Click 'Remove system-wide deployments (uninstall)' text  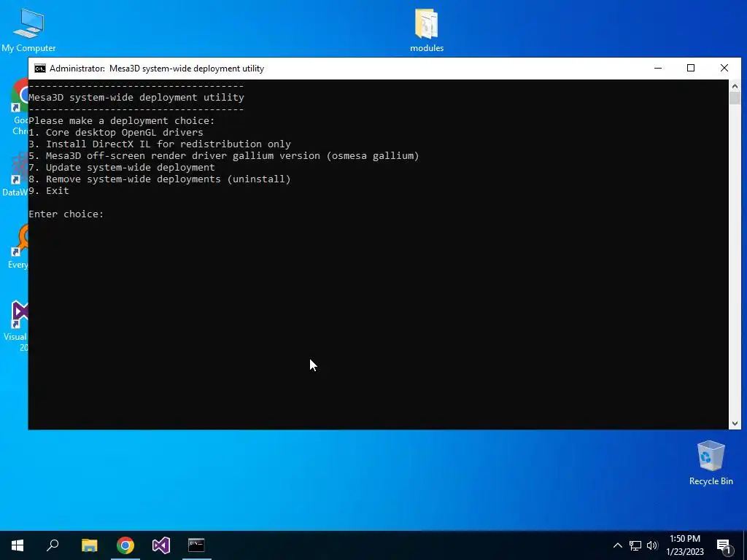tap(160, 179)
